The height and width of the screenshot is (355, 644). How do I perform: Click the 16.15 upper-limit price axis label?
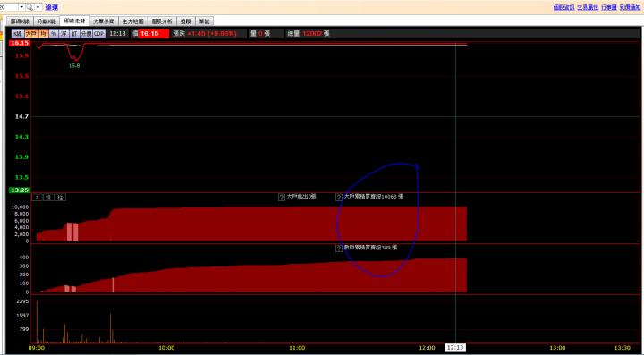pyautogui.click(x=20, y=43)
